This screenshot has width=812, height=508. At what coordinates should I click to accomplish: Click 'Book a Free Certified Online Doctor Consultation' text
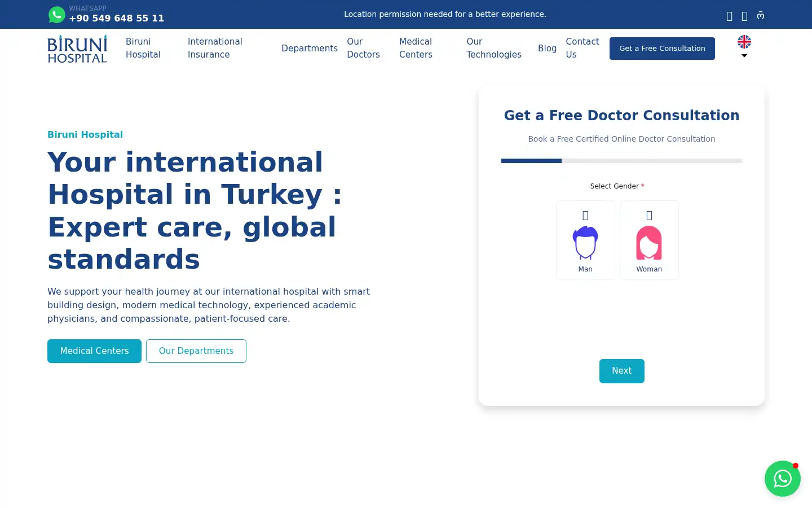click(621, 139)
